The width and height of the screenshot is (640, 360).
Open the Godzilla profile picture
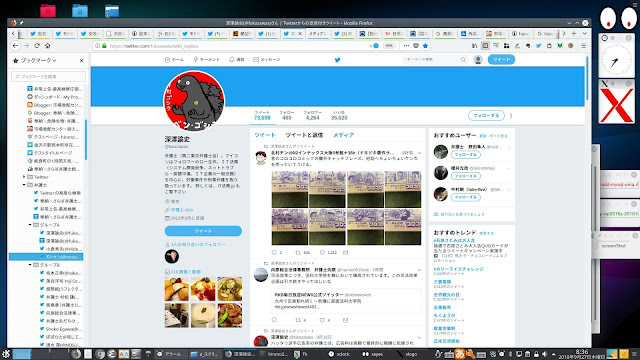[x=194, y=101]
